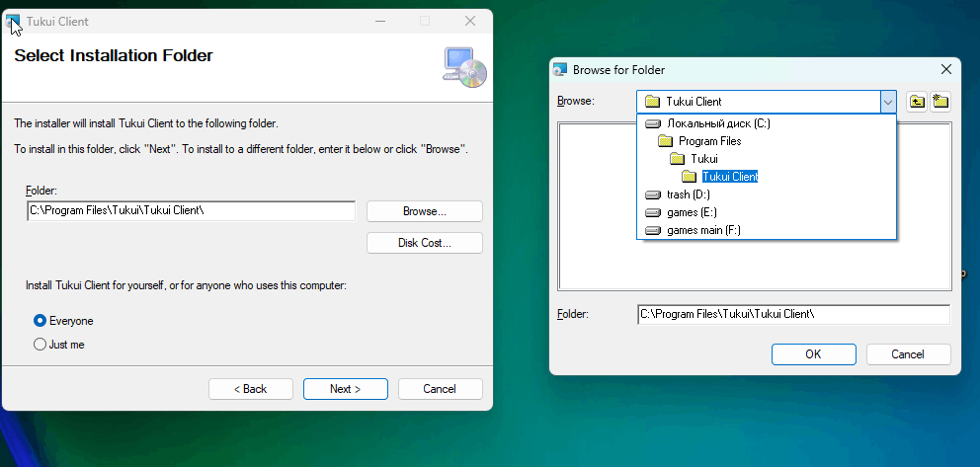Minimize the Tukui Client installer window
The height and width of the screenshot is (467, 980).
click(380, 22)
